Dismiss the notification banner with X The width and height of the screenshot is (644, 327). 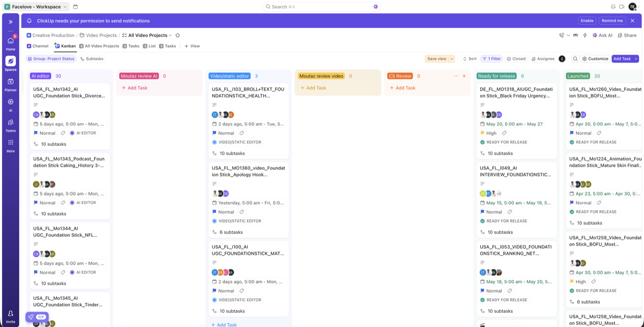632,21
